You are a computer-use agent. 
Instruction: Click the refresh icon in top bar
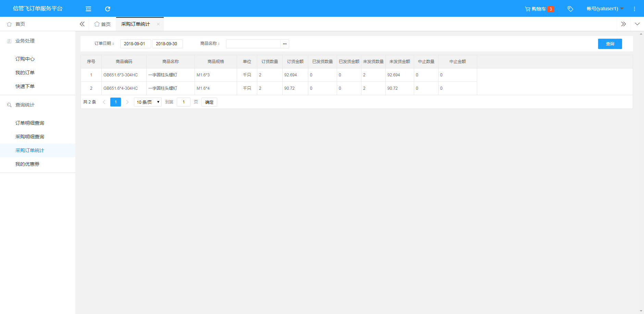pyautogui.click(x=108, y=9)
